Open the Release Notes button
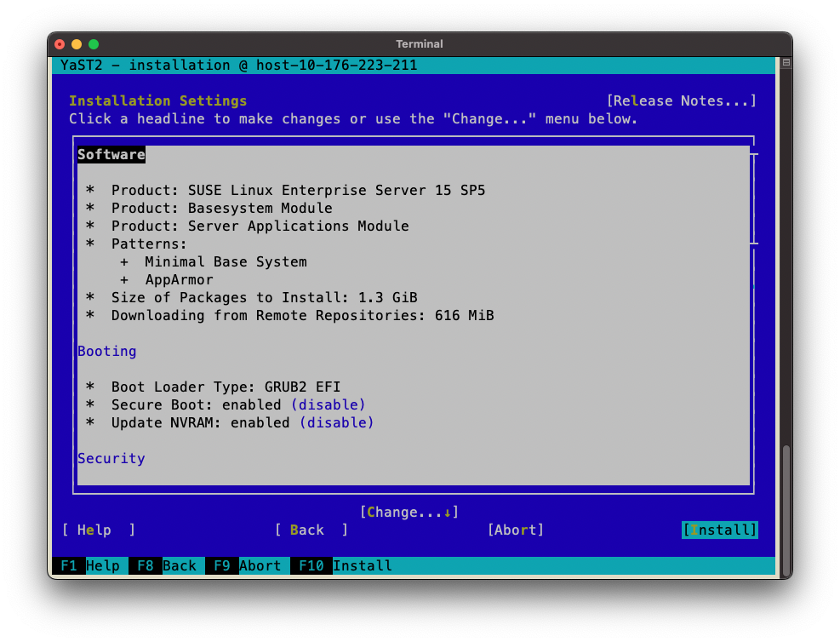 (x=681, y=100)
